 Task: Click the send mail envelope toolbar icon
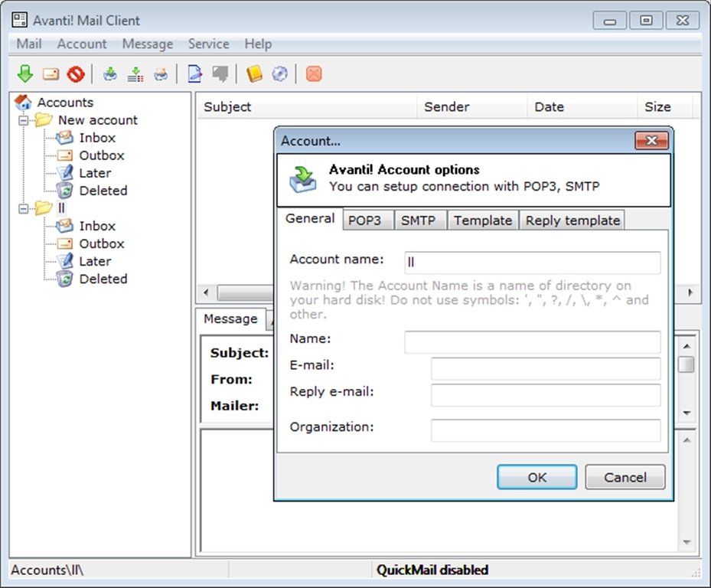51,74
